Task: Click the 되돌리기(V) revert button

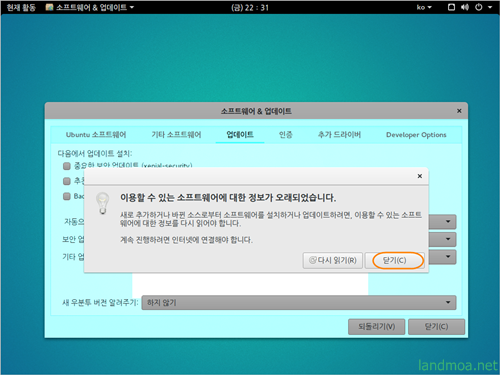Action: pos(377,327)
